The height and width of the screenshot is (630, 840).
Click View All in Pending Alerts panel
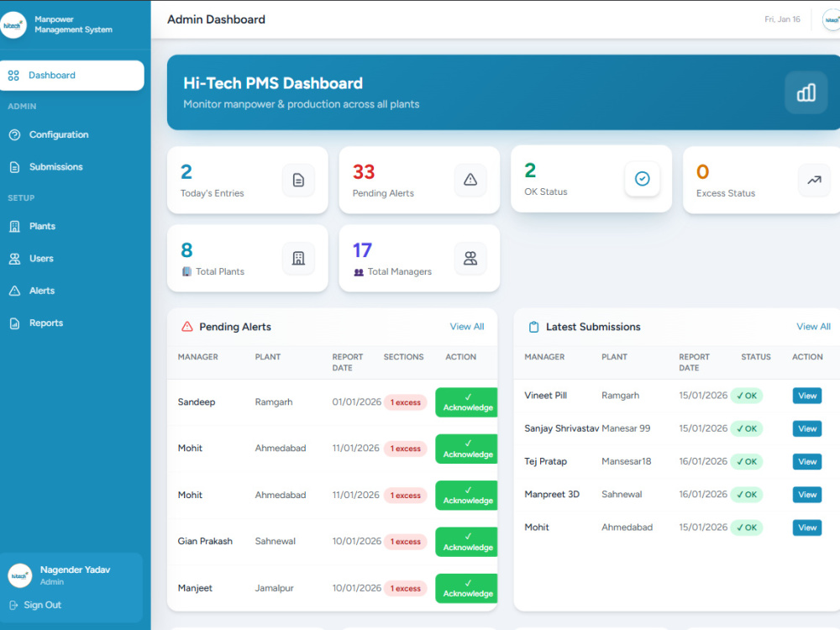tap(466, 327)
